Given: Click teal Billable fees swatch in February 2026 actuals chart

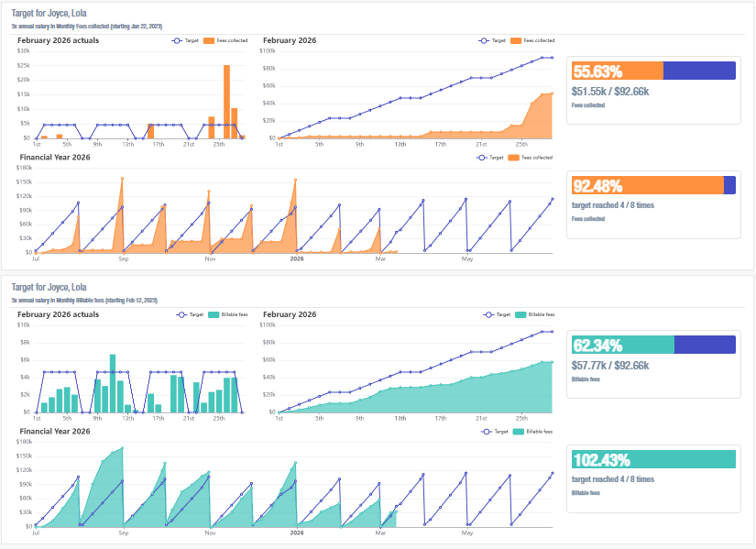Looking at the screenshot, I should tap(214, 314).
